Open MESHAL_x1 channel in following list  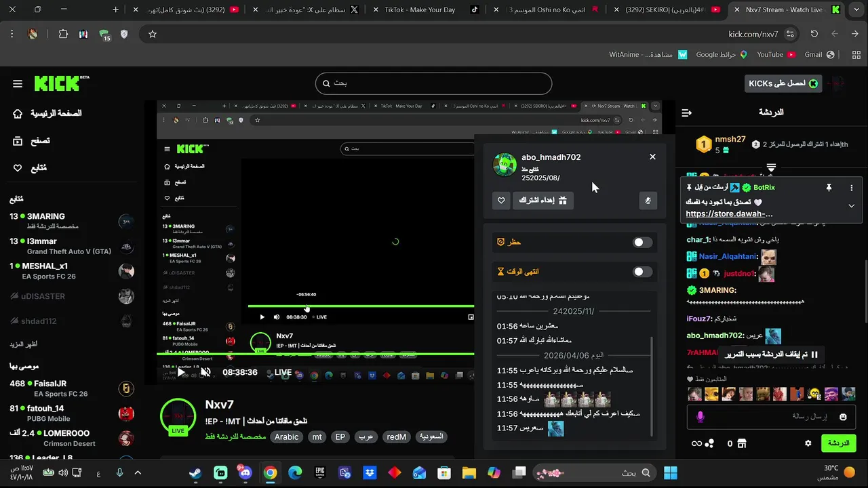tap(72, 271)
